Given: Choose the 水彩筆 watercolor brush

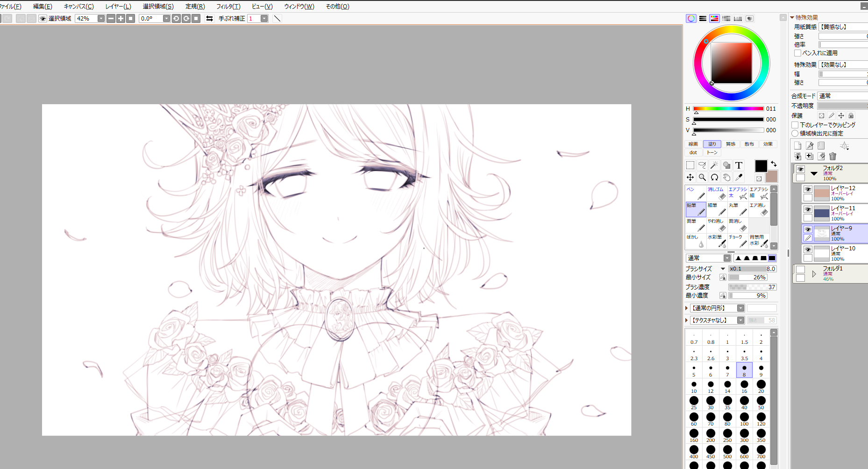Looking at the screenshot, I should pos(717,241).
